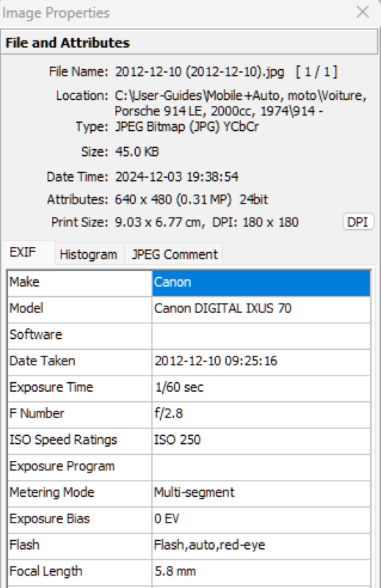Viewport: 381px width, 588px height.
Task: Select the Canon value in Make row
Action: [261, 284]
